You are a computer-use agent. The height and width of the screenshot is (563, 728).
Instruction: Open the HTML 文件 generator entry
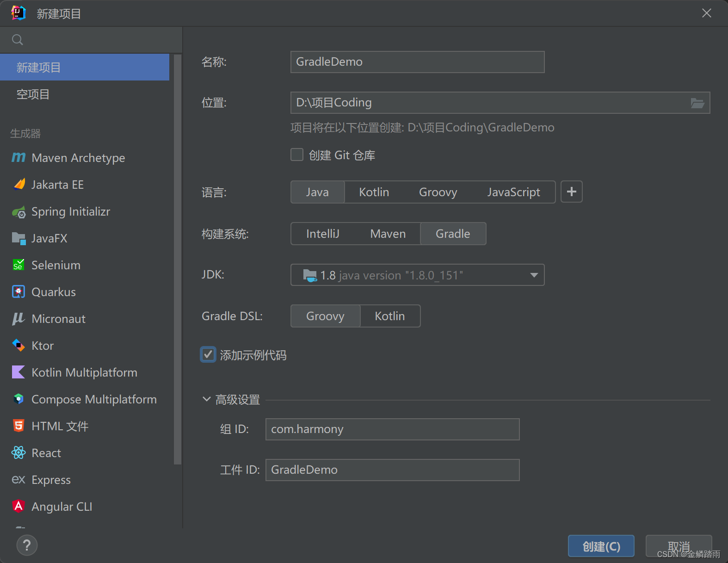[85, 426]
